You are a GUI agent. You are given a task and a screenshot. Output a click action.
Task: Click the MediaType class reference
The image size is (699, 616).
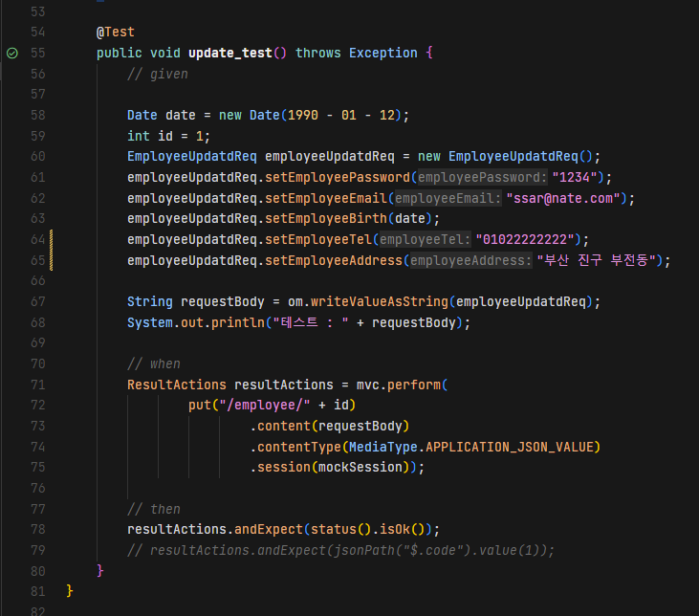coord(382,447)
